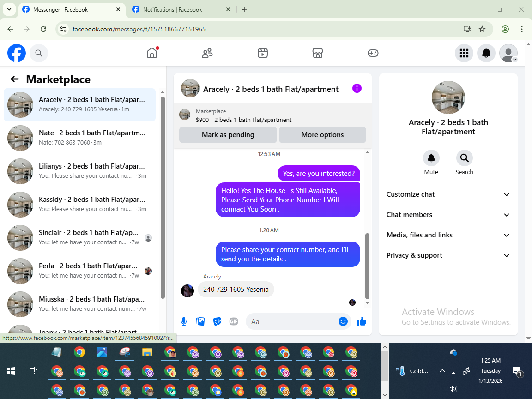
Task: Expand Media, files and links section
Action: point(448,235)
